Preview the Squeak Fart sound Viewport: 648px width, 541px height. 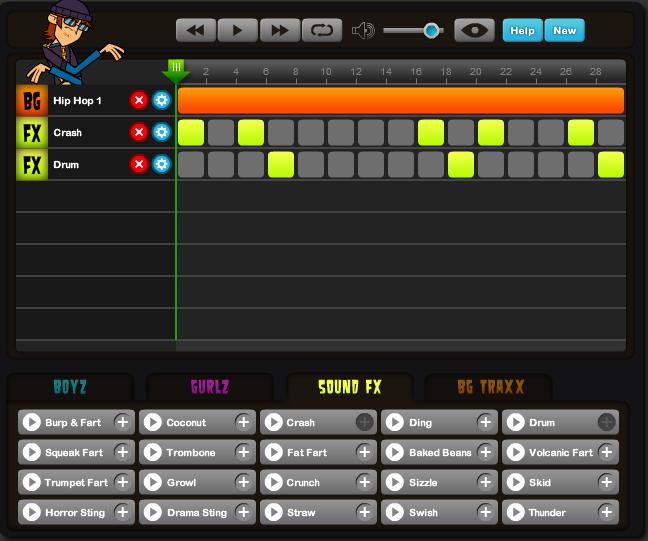coord(32,453)
